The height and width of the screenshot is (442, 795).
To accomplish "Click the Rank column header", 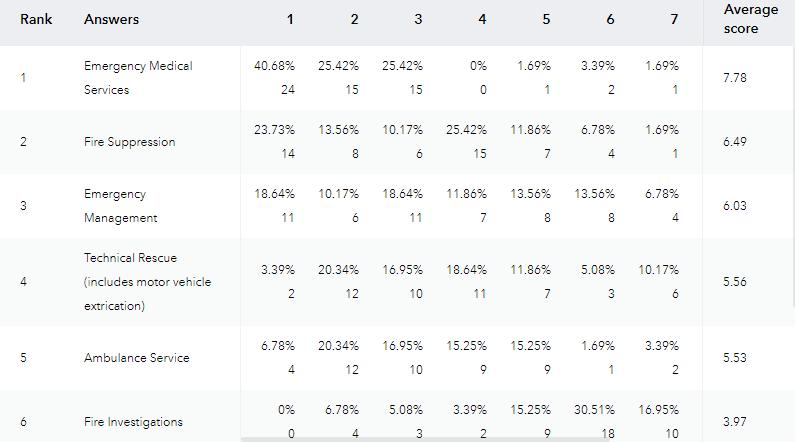I will 36,20.
